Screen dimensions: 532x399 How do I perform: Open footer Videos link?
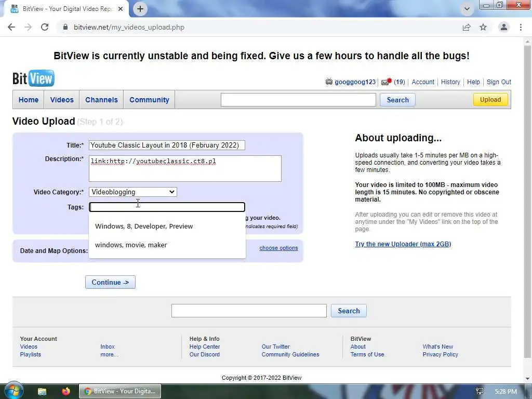[x=29, y=347]
